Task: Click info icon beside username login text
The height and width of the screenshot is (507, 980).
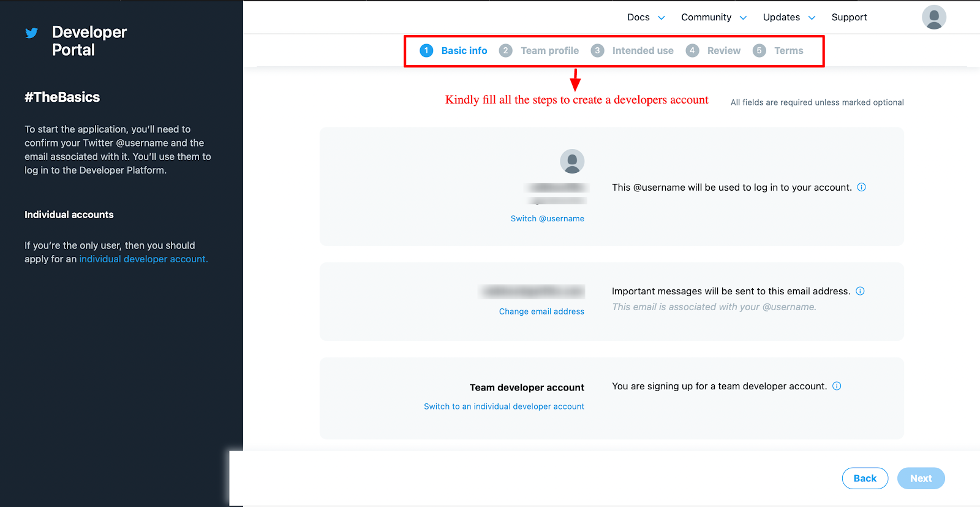Action: (861, 187)
